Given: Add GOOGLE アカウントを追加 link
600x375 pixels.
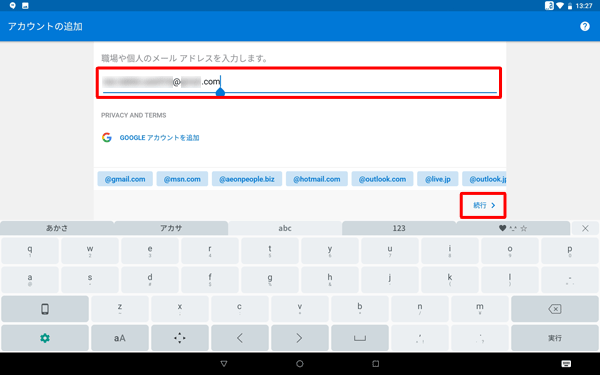Looking at the screenshot, I should pyautogui.click(x=159, y=138).
